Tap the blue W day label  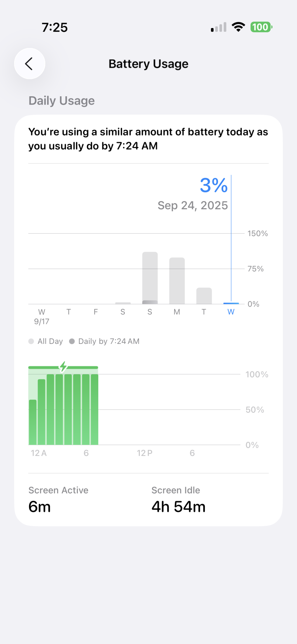[x=231, y=312]
